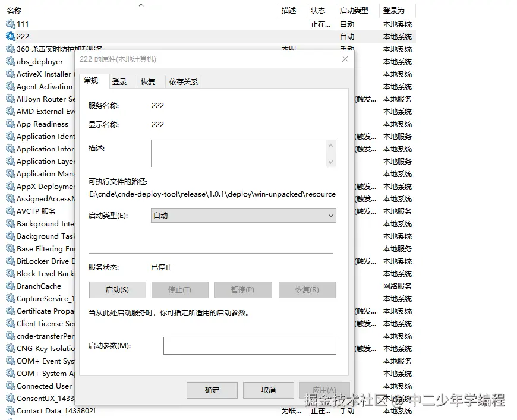The width and height of the screenshot is (517, 420).
Task: Click the 取消 button
Action: tap(268, 390)
